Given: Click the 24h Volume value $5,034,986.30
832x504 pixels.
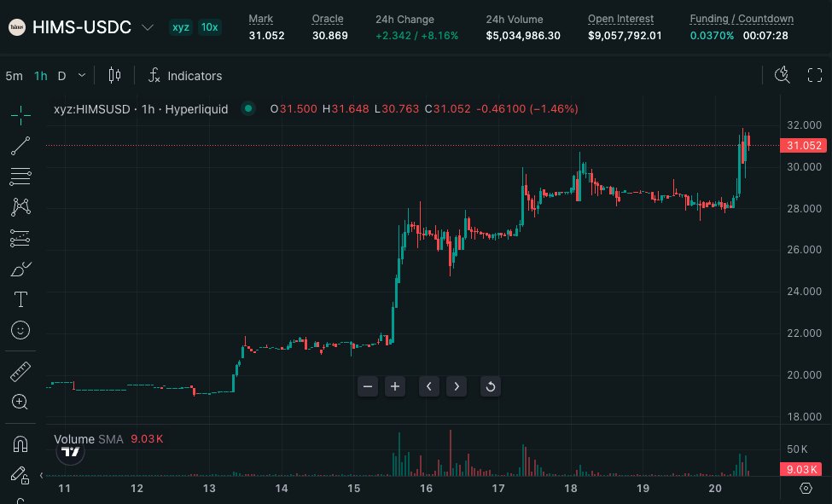Looking at the screenshot, I should point(523,36).
